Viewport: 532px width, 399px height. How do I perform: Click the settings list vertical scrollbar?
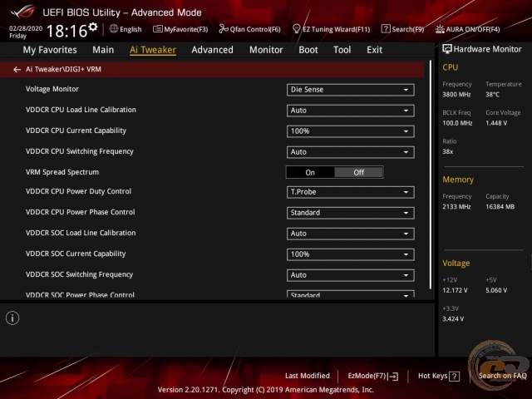431,175
